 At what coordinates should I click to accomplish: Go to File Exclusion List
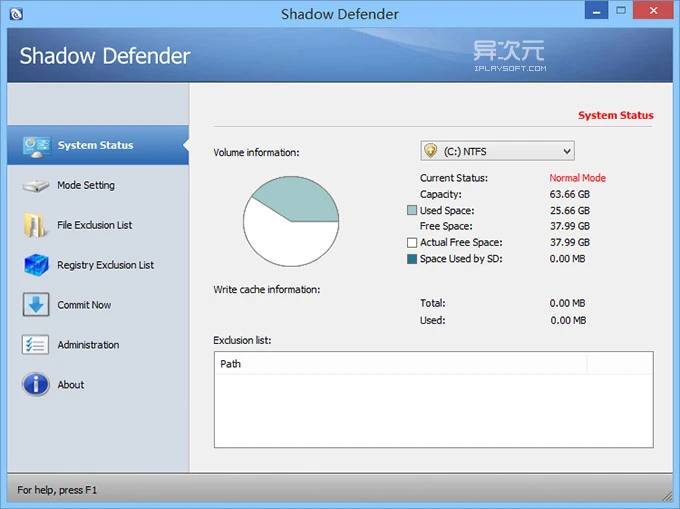(x=98, y=225)
